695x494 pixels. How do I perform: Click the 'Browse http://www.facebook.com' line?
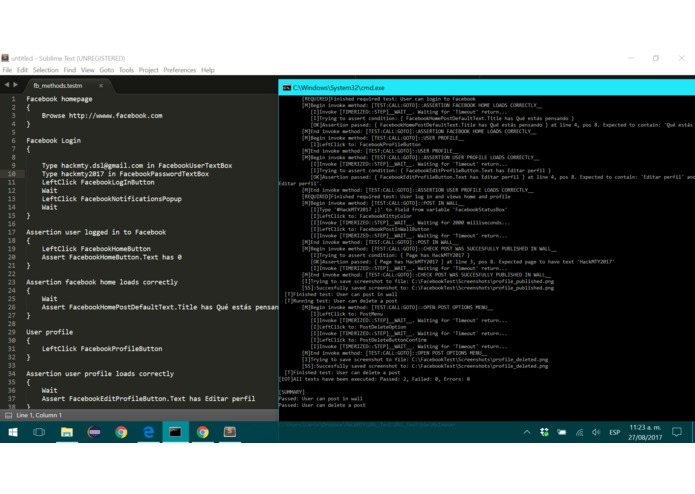(x=102, y=116)
